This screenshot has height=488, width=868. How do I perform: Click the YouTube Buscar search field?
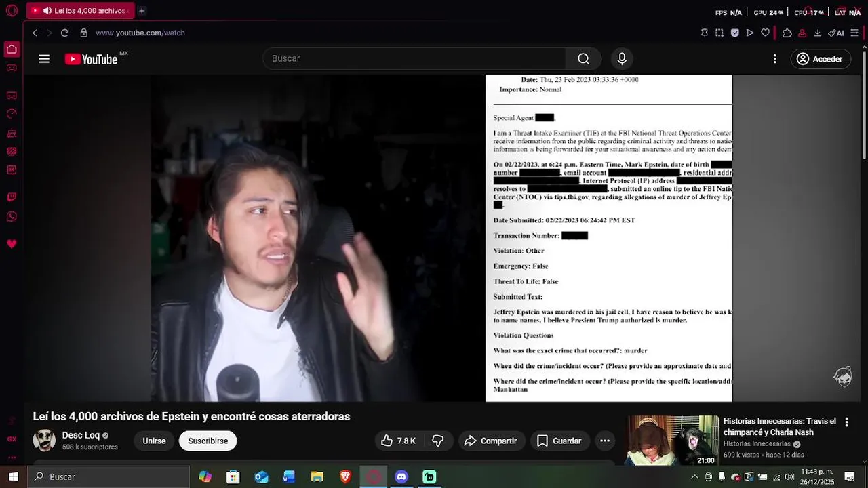point(414,59)
